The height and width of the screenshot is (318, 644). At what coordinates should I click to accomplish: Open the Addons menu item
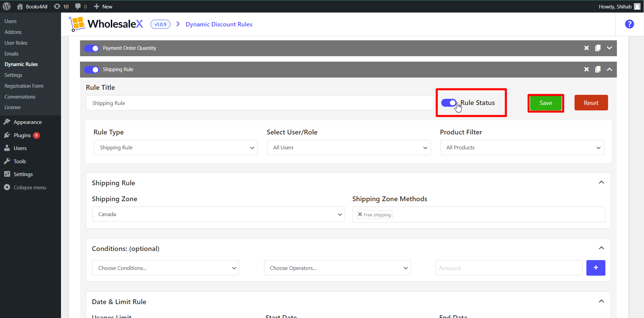pyautogui.click(x=13, y=32)
